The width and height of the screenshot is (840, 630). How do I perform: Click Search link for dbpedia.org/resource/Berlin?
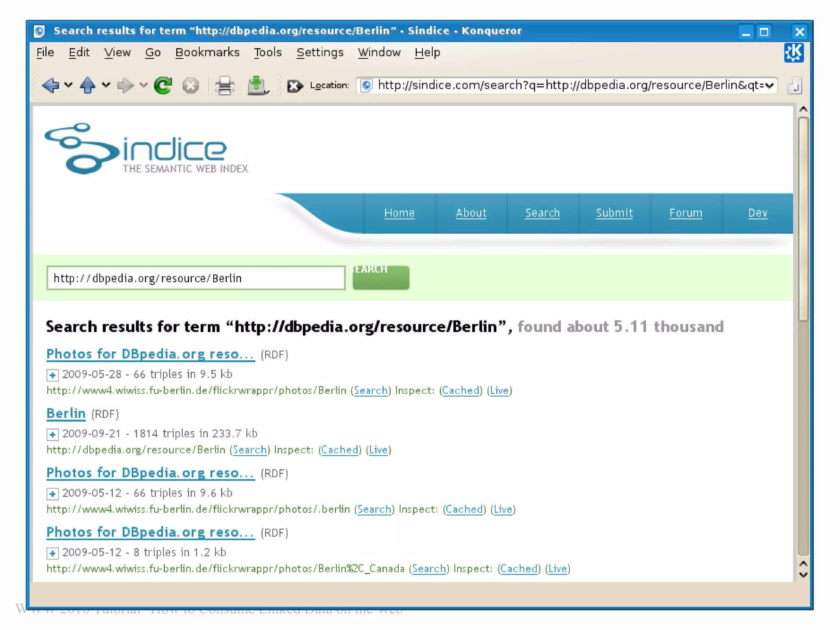[x=250, y=450]
